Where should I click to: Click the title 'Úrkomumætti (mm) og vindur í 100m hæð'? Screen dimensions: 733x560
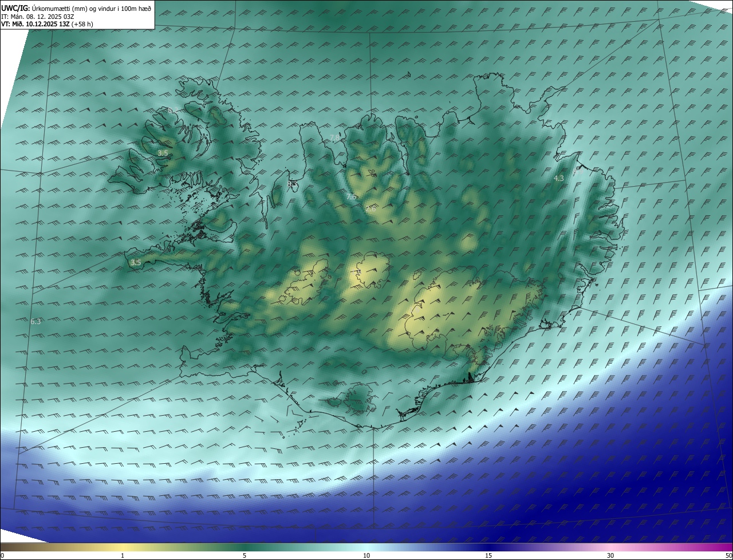92,9
